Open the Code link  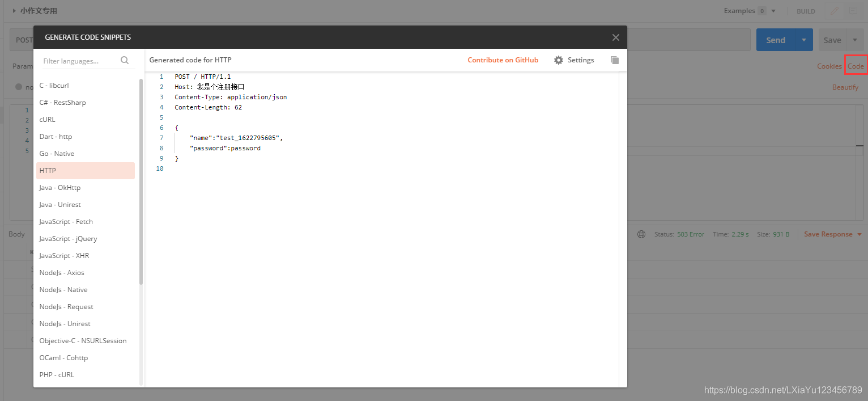pyautogui.click(x=856, y=66)
